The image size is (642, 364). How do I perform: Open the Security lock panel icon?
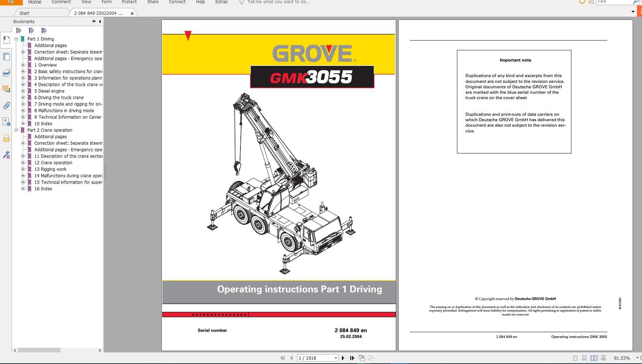[x=6, y=138]
